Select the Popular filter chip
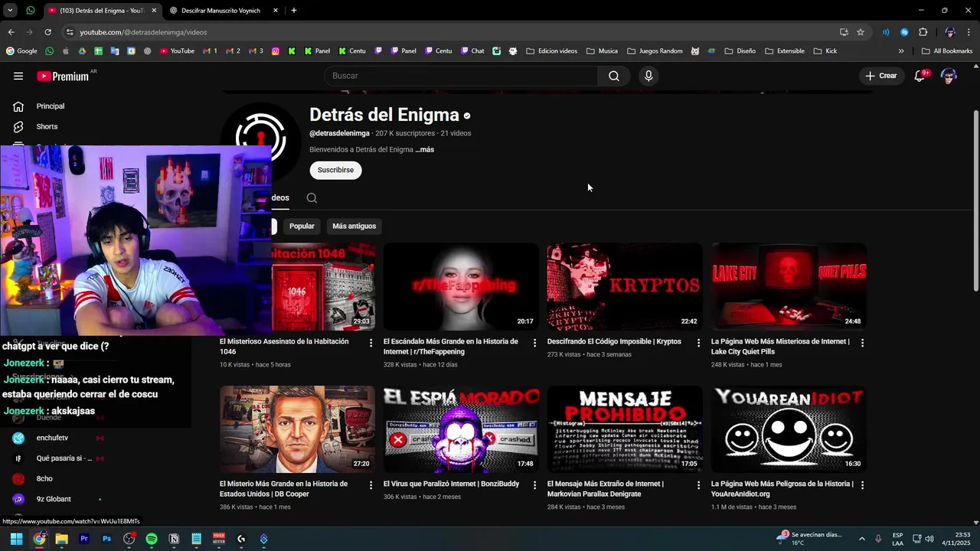980x551 pixels. tap(302, 227)
